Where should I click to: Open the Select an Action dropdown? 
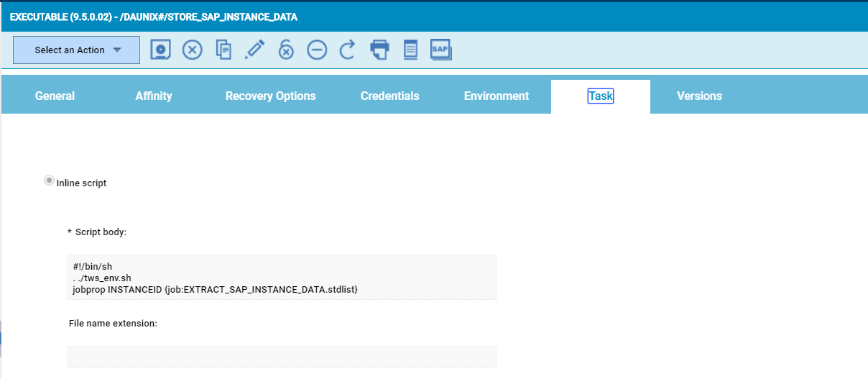[77, 50]
